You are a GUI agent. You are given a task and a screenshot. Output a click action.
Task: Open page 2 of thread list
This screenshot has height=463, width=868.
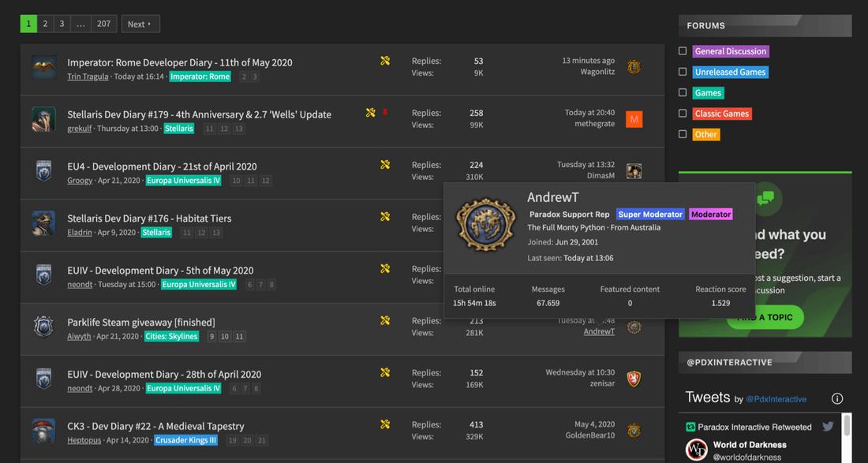pyautogui.click(x=46, y=24)
